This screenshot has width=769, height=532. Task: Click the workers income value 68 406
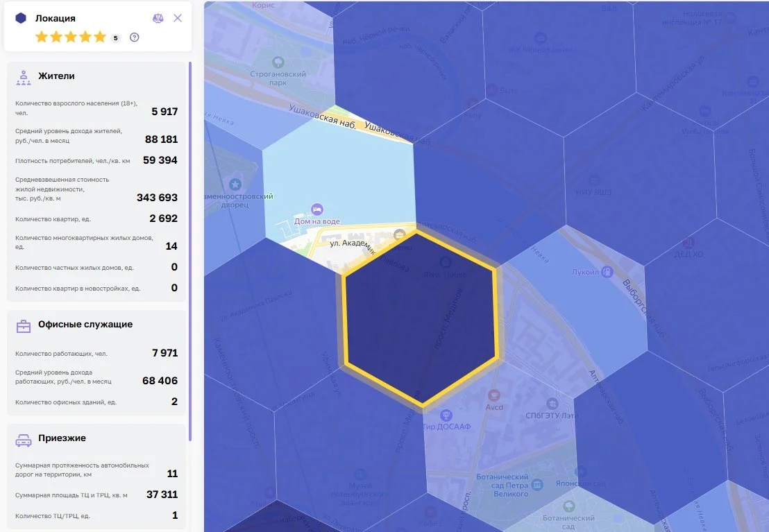coord(160,381)
